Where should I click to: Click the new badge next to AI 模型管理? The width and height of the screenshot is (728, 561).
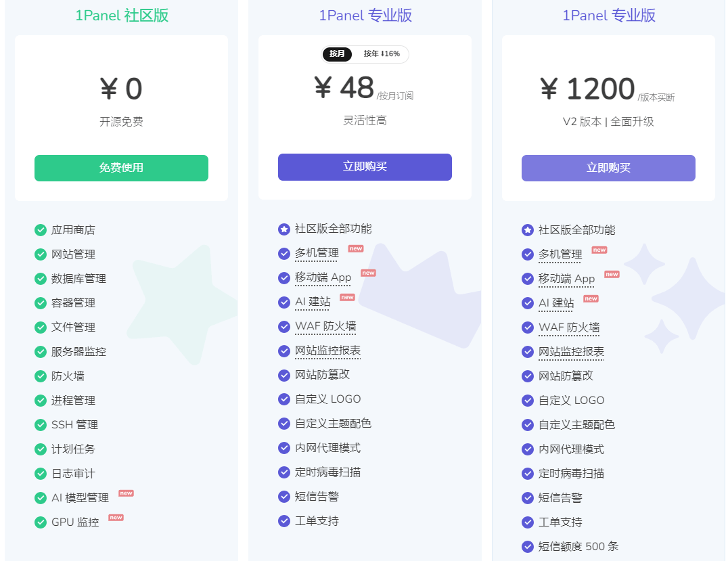tap(126, 493)
